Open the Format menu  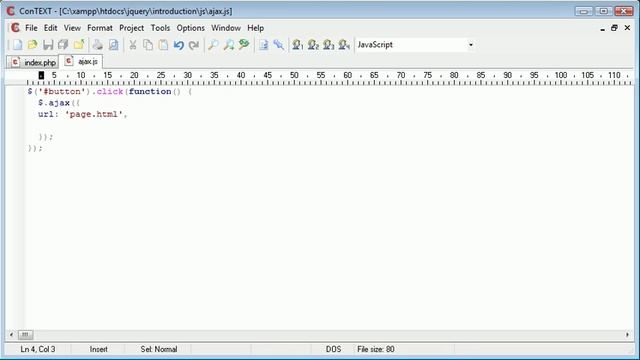(100, 28)
